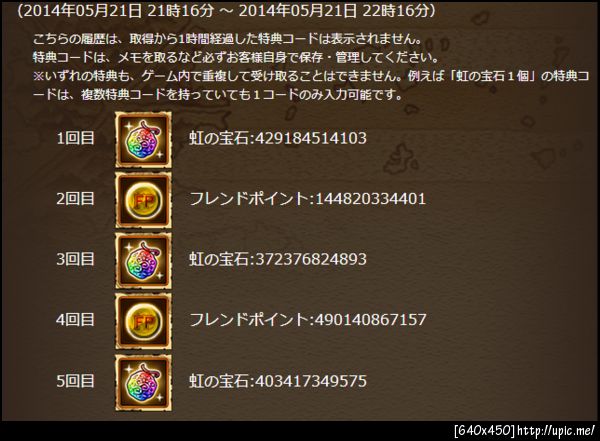
Task: Click the date range header text
Action: pos(226,11)
